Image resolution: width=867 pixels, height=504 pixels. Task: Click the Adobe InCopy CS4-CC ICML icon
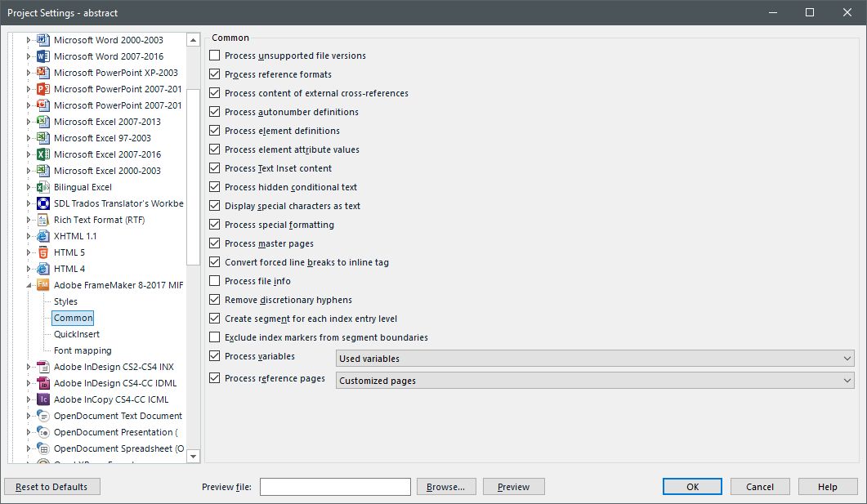(43, 399)
